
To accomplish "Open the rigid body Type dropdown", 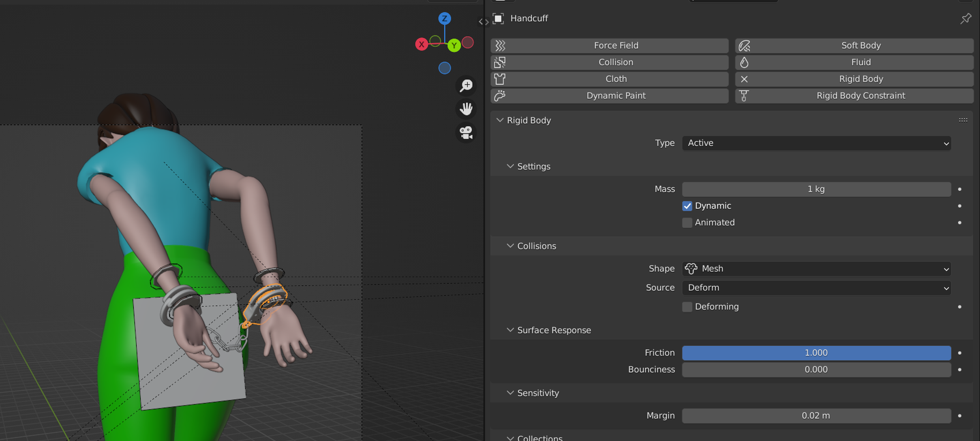I will point(816,143).
